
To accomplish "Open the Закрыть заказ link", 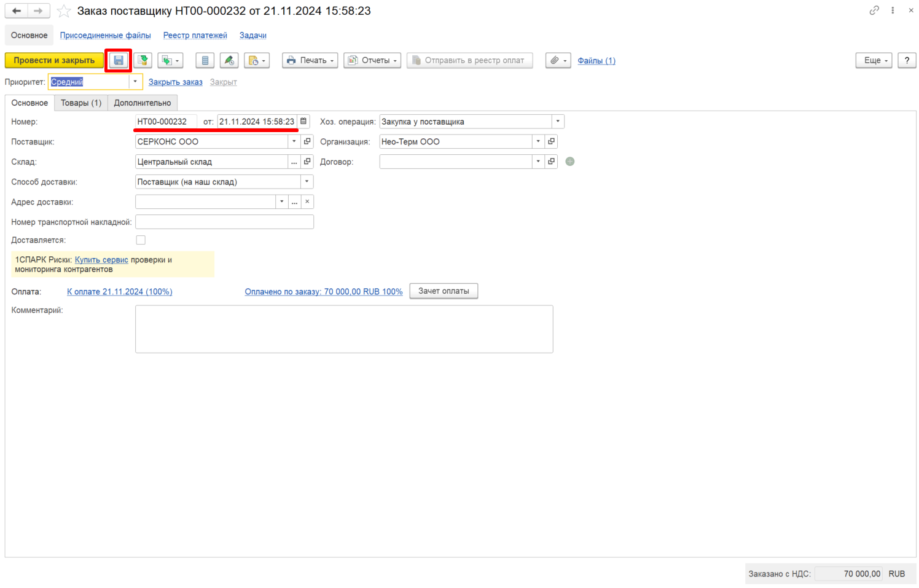I will point(176,82).
